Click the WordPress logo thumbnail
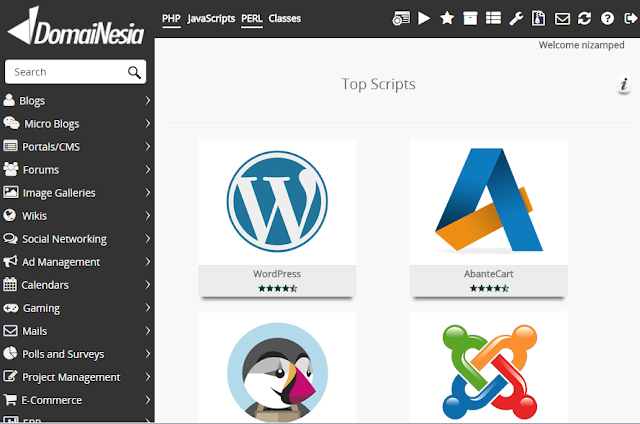 pos(277,202)
